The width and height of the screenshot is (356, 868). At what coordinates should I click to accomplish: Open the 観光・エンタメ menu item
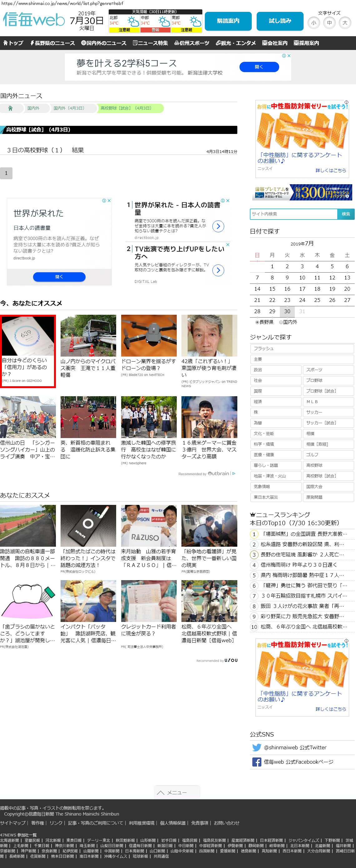236,43
